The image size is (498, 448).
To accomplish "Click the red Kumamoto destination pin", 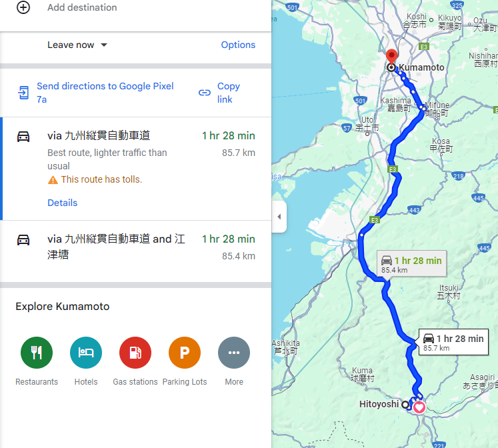I will pyautogui.click(x=391, y=57).
